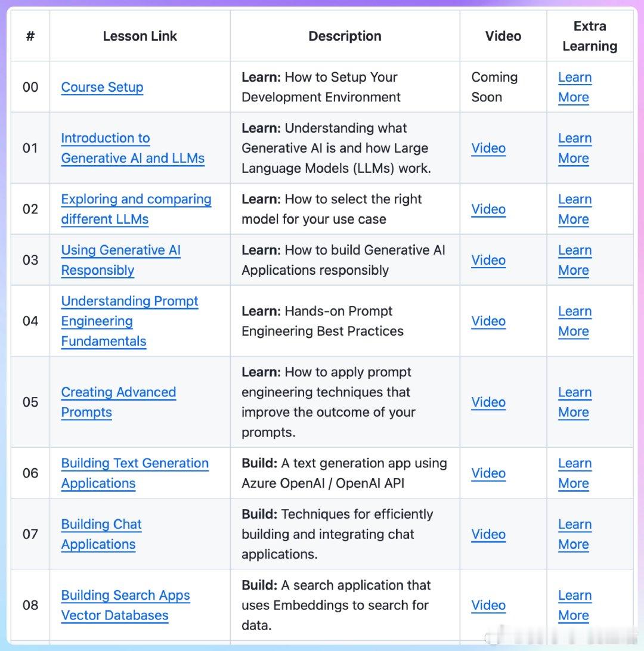Image resolution: width=644 pixels, height=651 pixels.
Task: Open Introduction to Generative AI and LLMs lesson
Action: tap(133, 148)
